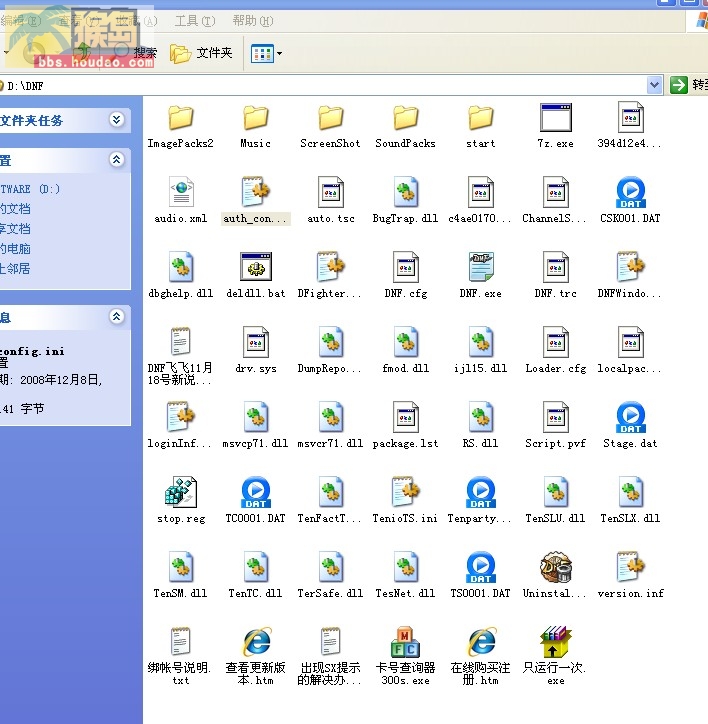Select the 绑帐号说明.txt text file
708x724 pixels.
pyautogui.click(x=181, y=642)
